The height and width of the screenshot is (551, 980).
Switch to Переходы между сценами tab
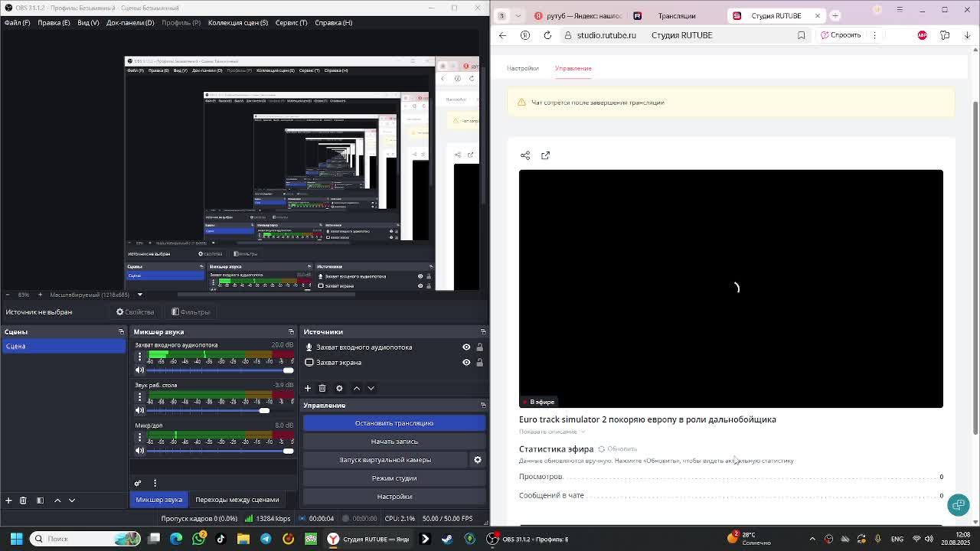237,500
